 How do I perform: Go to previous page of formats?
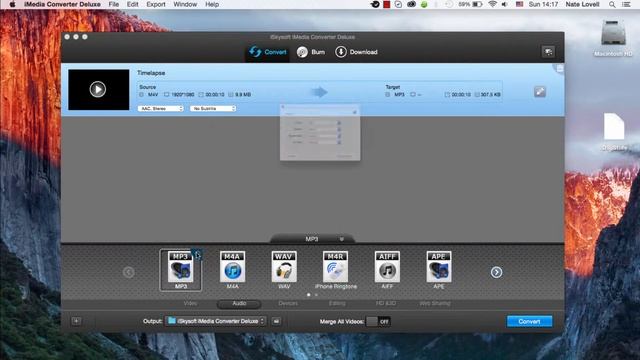tap(129, 272)
